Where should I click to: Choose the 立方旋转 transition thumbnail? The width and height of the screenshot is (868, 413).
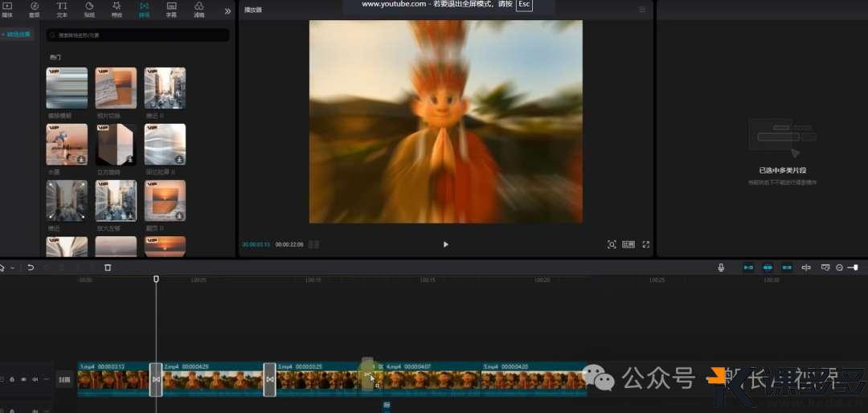[116, 144]
